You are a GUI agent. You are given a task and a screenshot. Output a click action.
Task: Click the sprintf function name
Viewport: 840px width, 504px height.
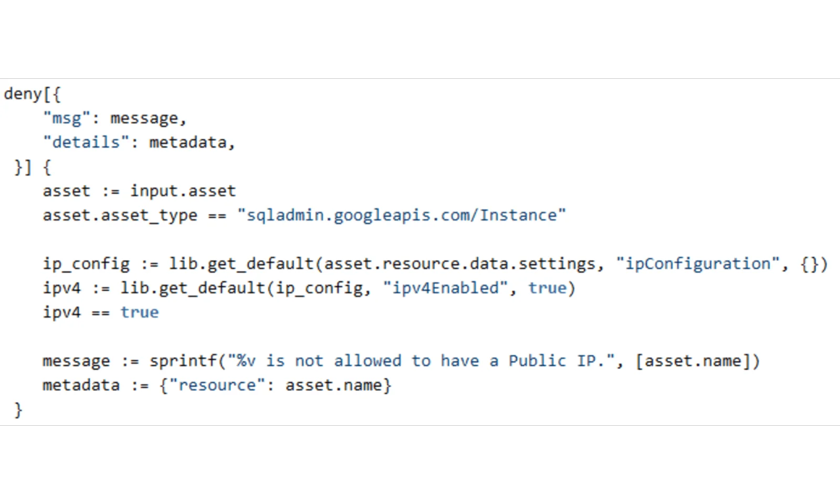183,361
